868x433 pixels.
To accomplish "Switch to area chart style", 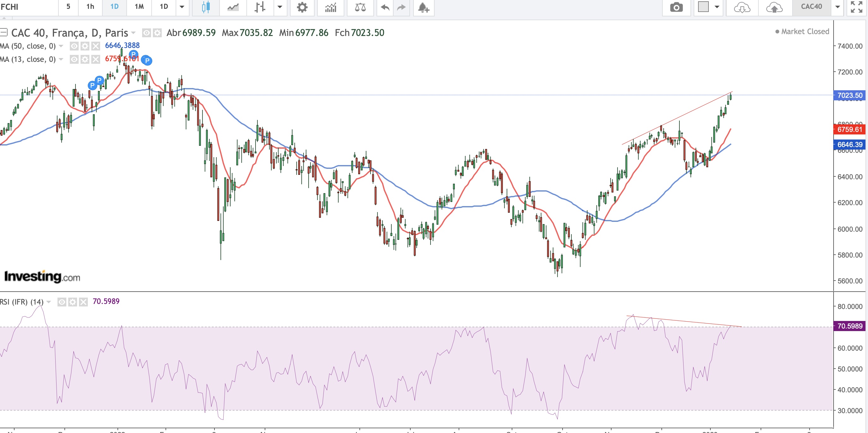I will point(233,7).
